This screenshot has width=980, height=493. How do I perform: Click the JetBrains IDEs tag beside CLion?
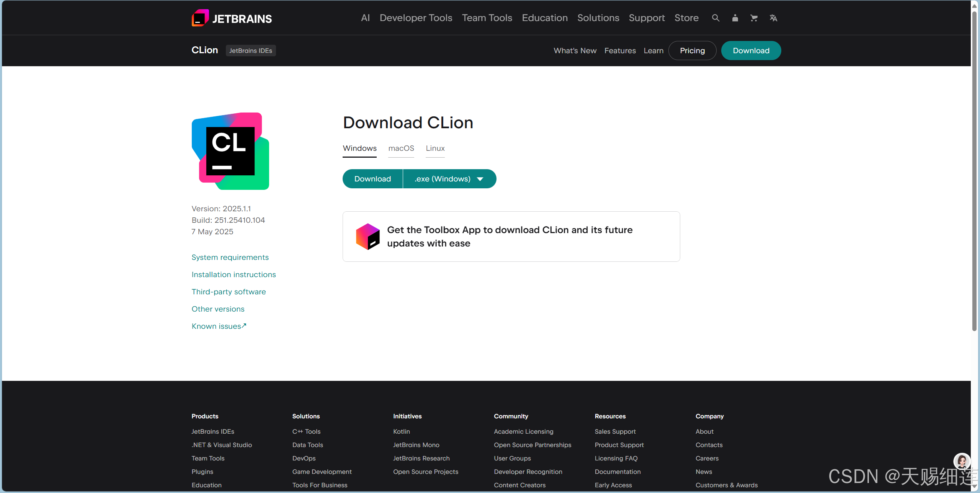click(x=251, y=51)
